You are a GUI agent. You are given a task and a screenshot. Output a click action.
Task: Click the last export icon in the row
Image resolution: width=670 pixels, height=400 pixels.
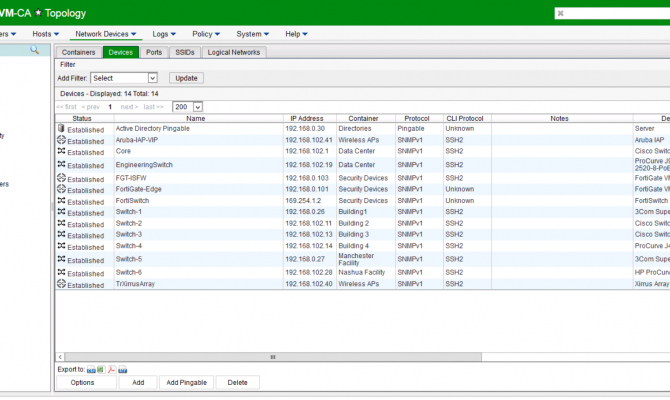pyautogui.click(x=123, y=369)
